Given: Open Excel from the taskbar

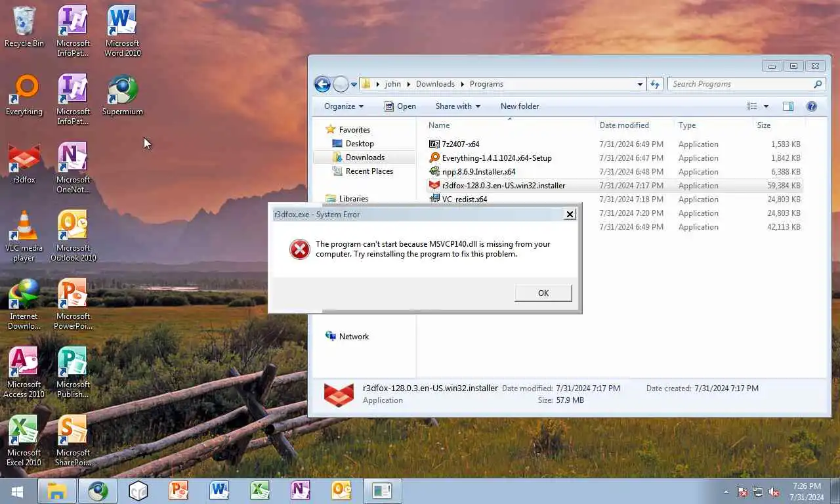Looking at the screenshot, I should coord(260,491).
